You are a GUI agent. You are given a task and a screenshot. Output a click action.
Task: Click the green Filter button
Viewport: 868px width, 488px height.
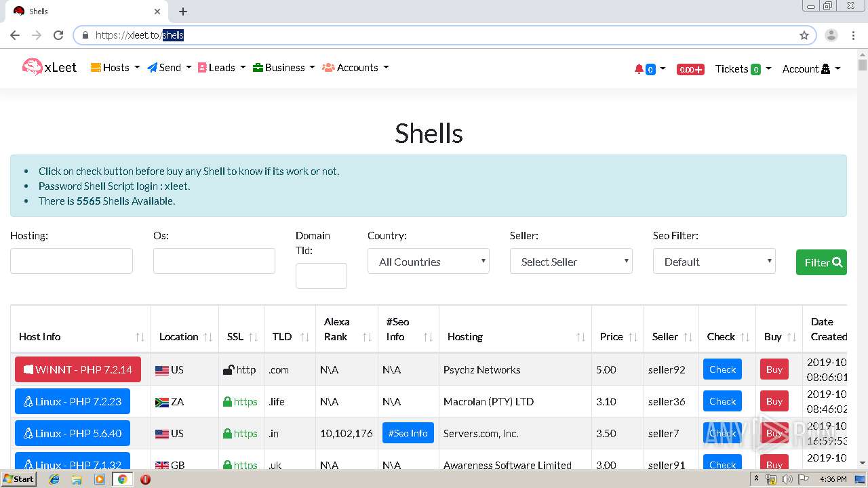[x=821, y=262]
